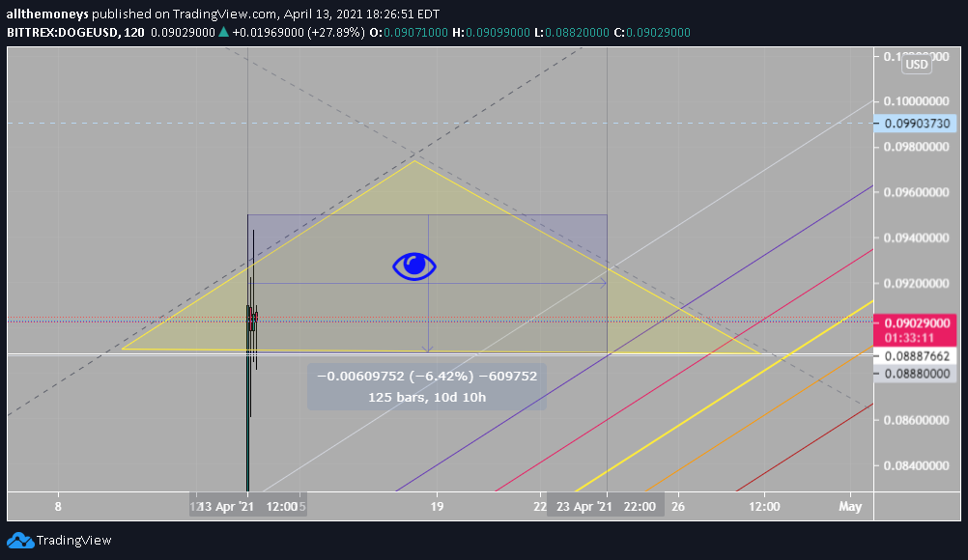This screenshot has width=968, height=560.
Task: Click the 23 Apr '21 22:00 time label
Action: [606, 506]
